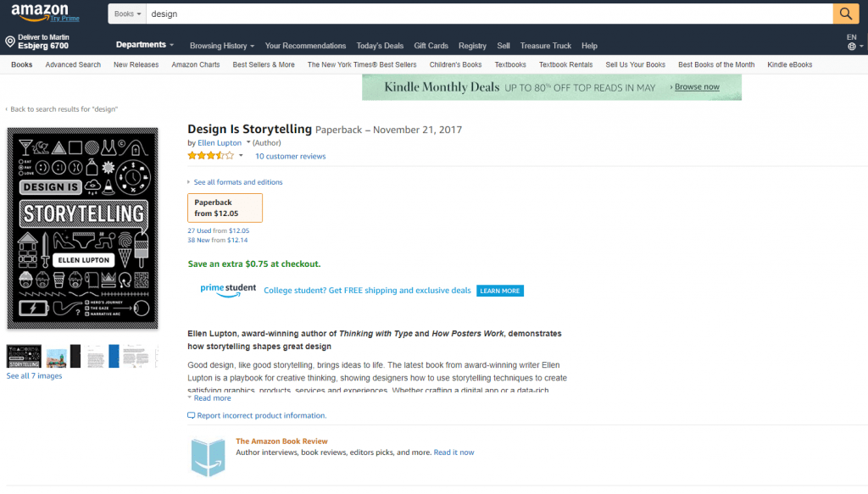
Task: Open the Departments menu
Action: [x=141, y=44]
